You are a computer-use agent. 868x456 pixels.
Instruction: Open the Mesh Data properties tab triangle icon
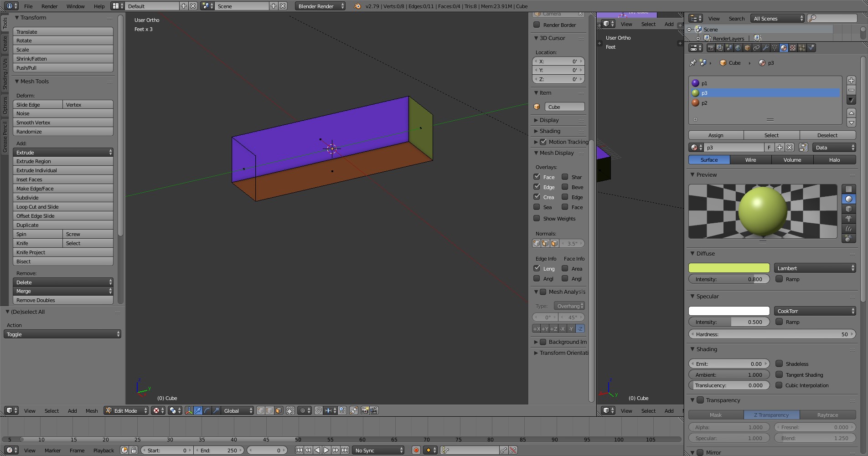[775, 48]
